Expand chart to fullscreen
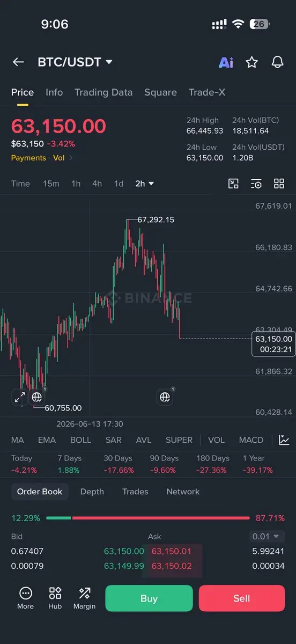 [20, 397]
